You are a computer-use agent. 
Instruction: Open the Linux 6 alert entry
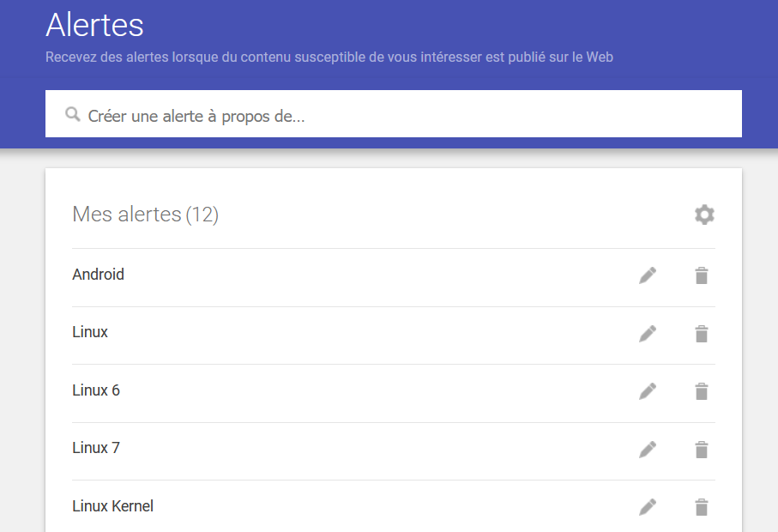(96, 390)
